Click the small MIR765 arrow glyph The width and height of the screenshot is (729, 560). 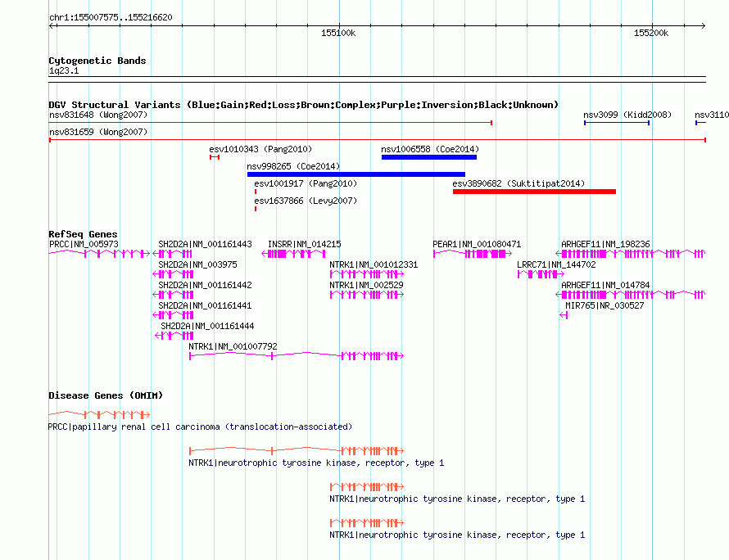(x=564, y=315)
